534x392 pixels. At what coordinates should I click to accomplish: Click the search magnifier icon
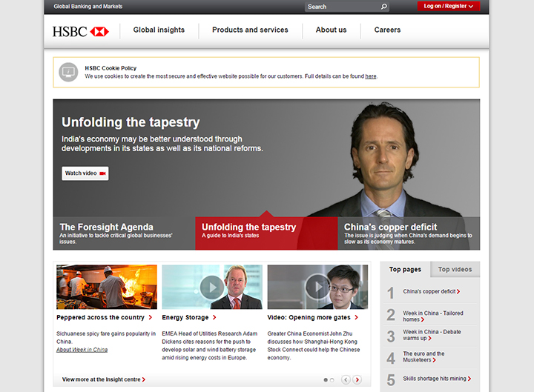(x=384, y=7)
